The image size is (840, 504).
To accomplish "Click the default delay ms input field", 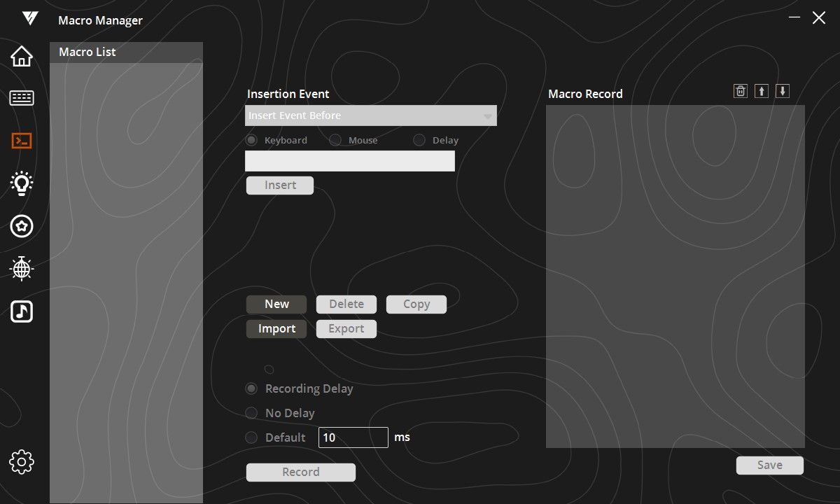I will coord(353,437).
